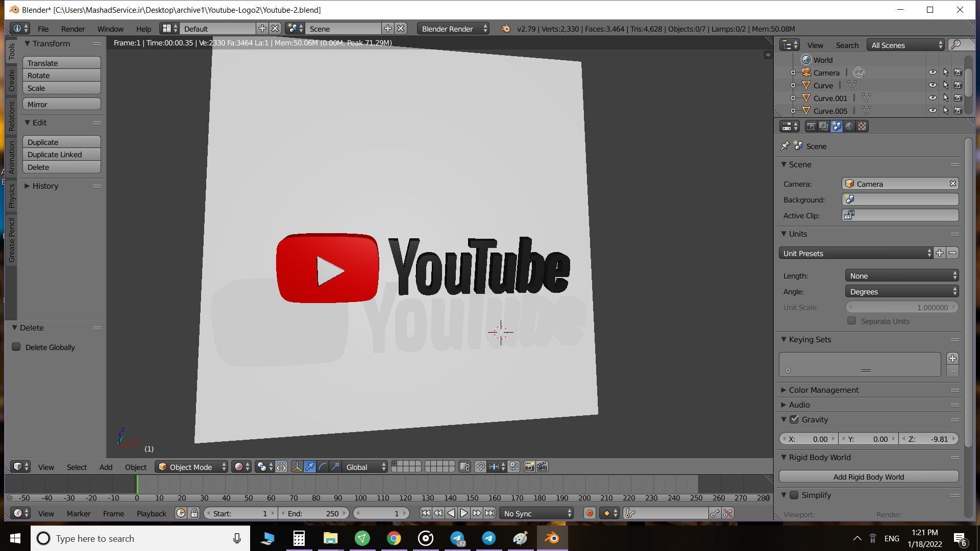Screen dimensions: 980x551
Task: Open the outliner editor type selector
Action: coord(790,45)
